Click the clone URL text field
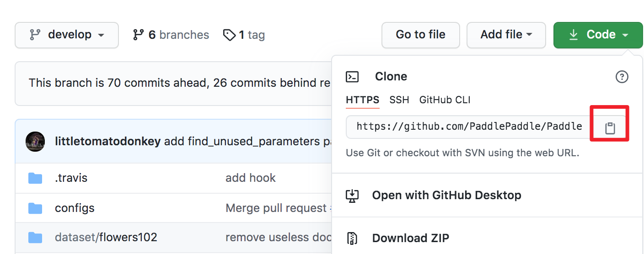This screenshot has height=254, width=644. pyautogui.click(x=469, y=127)
